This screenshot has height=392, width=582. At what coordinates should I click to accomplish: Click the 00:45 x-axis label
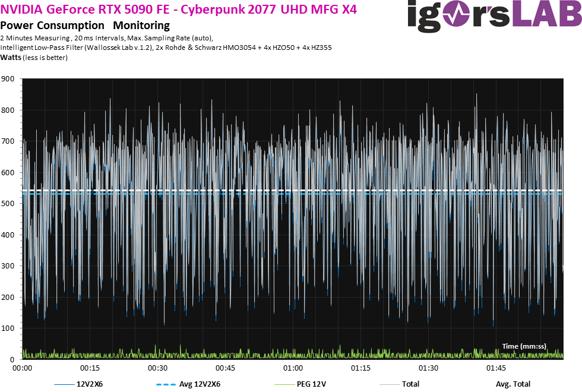coord(225,368)
